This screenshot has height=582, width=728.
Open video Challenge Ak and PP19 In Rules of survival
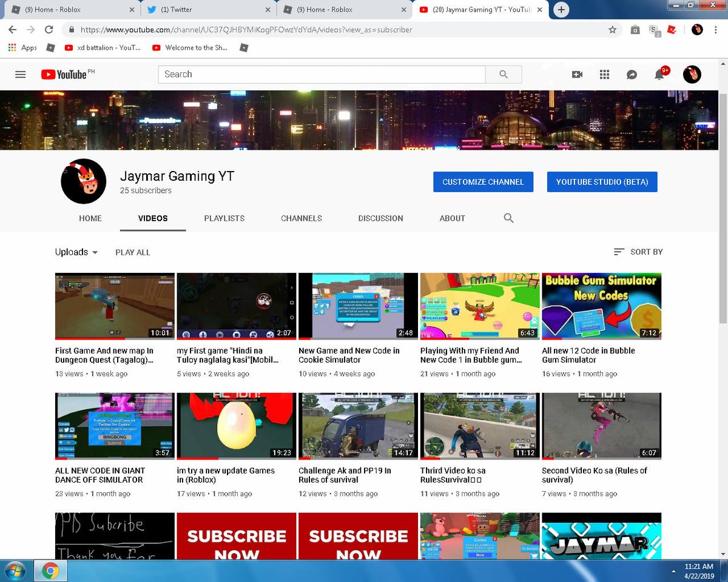(x=345, y=475)
